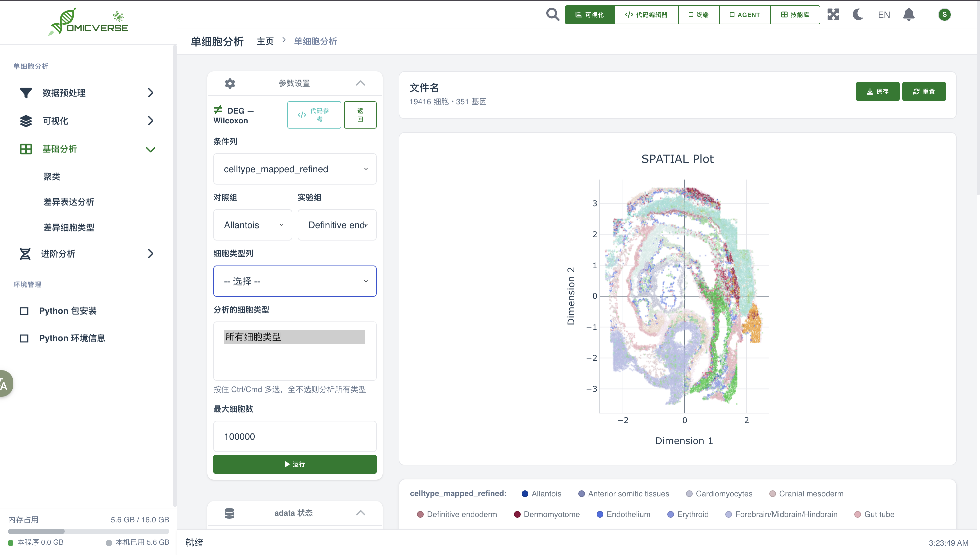Open the Allantois control group dropdown

[252, 225]
